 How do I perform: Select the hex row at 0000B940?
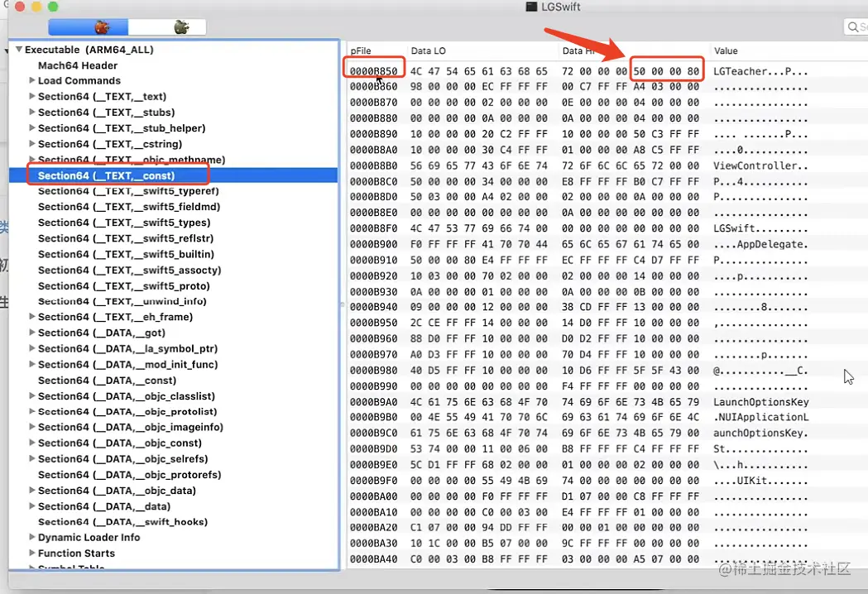[x=607, y=307]
